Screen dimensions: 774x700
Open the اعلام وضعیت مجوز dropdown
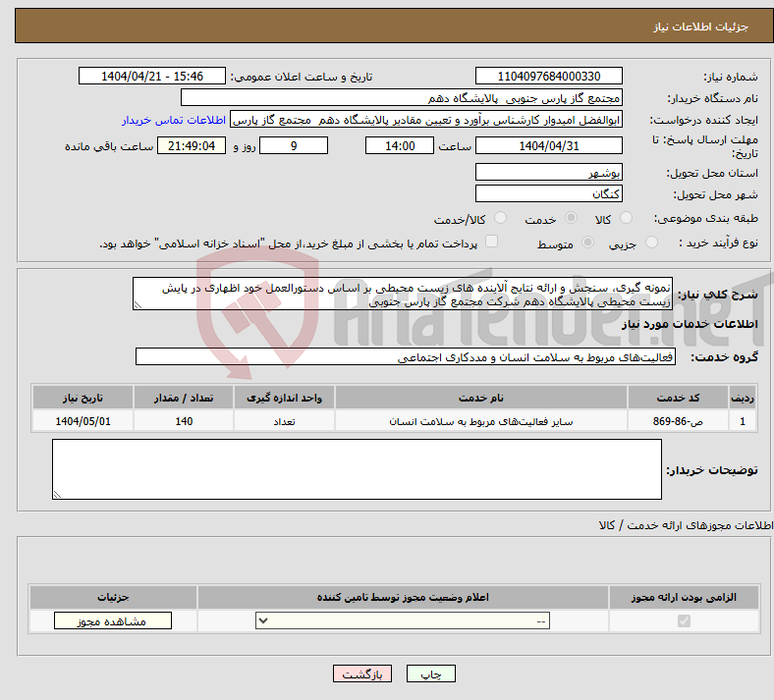tap(403, 620)
